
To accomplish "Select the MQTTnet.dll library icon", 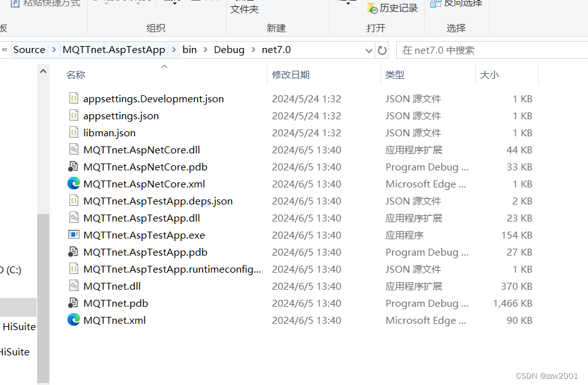I will [x=74, y=286].
